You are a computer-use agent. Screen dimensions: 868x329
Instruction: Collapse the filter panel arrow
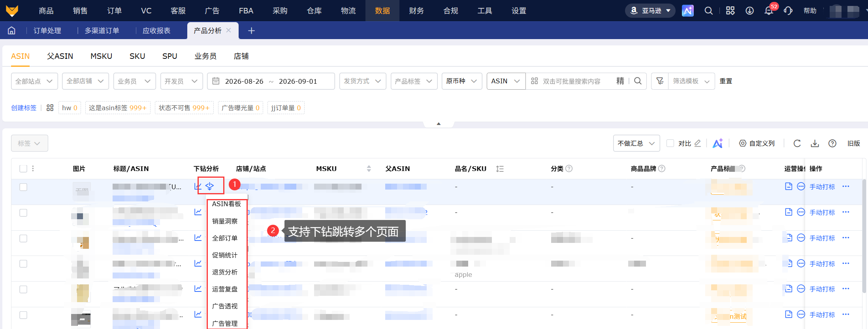439,124
